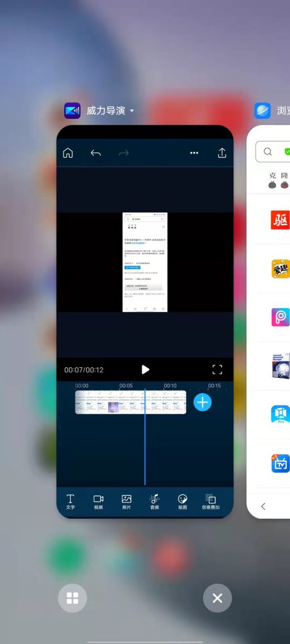This screenshot has width=290, height=644.
Task: Switch to the browser app card
Action: point(268,321)
